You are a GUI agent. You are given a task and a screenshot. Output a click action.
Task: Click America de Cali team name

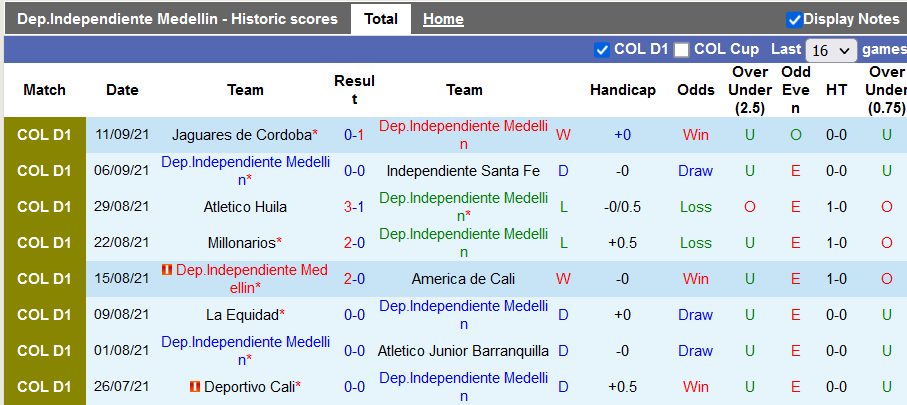[464, 279]
